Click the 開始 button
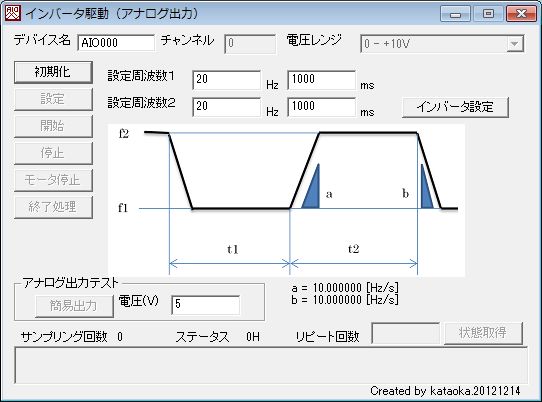The height and width of the screenshot is (402, 542). [x=53, y=126]
